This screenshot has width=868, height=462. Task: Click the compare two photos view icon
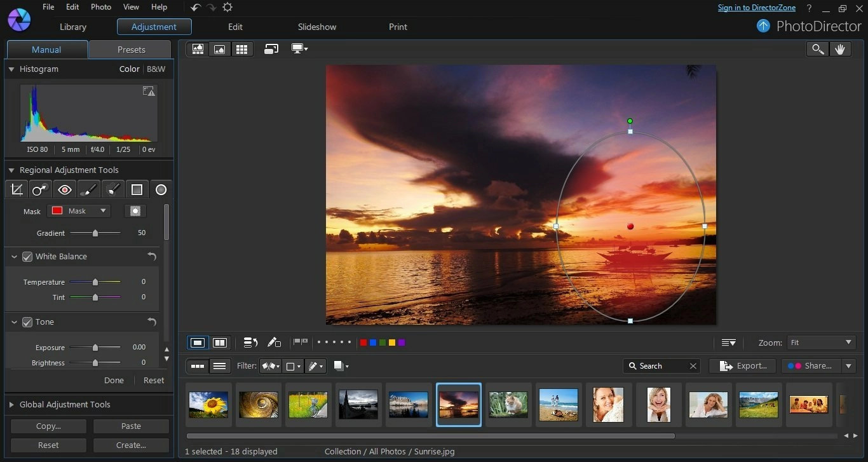point(219,343)
